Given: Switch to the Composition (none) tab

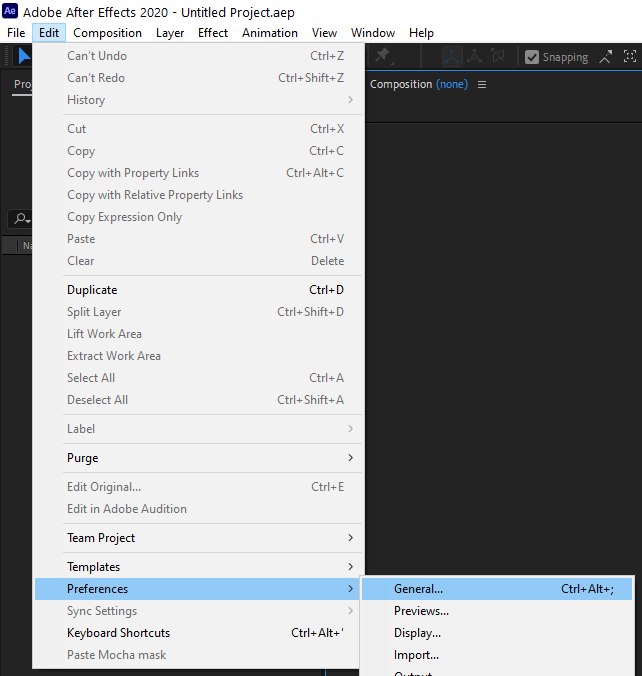Looking at the screenshot, I should [419, 84].
